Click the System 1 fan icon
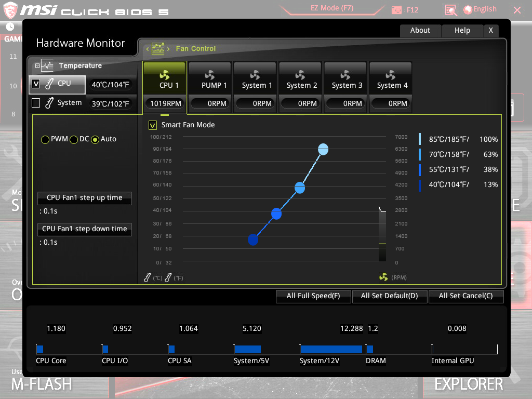The height and width of the screenshot is (399, 532). 255,75
